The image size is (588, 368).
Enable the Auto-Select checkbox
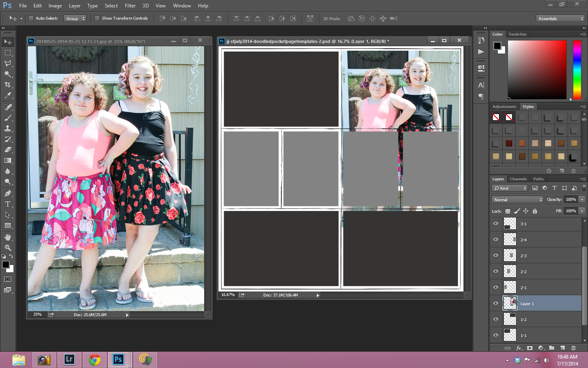(31, 18)
